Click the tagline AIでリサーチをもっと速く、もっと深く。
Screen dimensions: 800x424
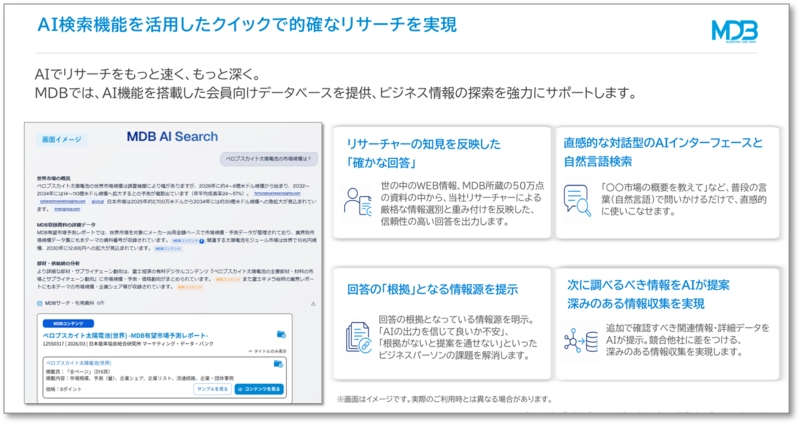148,74
